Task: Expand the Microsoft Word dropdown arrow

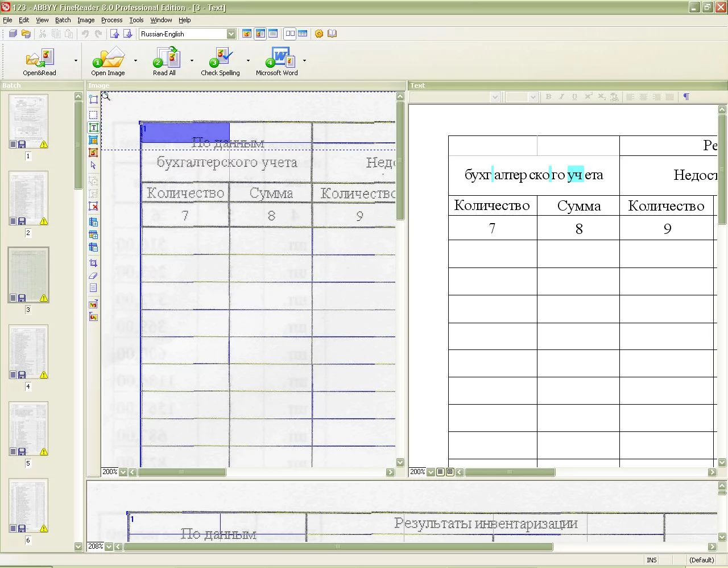Action: tap(304, 60)
